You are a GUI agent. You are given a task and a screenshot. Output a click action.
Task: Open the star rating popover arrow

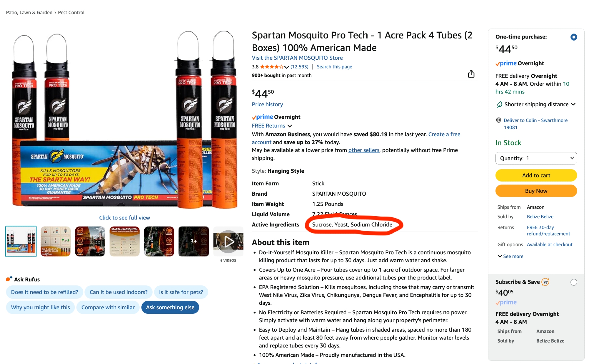pyautogui.click(x=287, y=67)
